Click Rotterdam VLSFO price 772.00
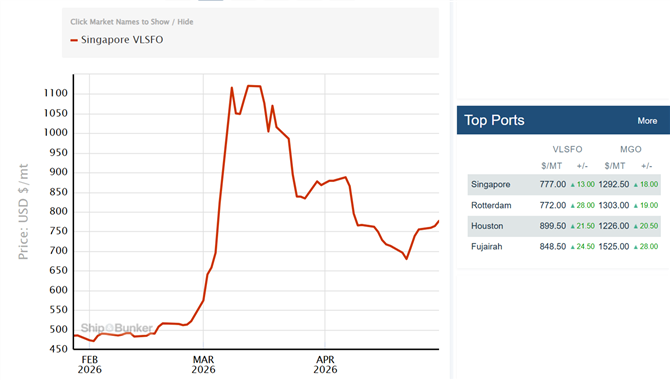 (552, 205)
